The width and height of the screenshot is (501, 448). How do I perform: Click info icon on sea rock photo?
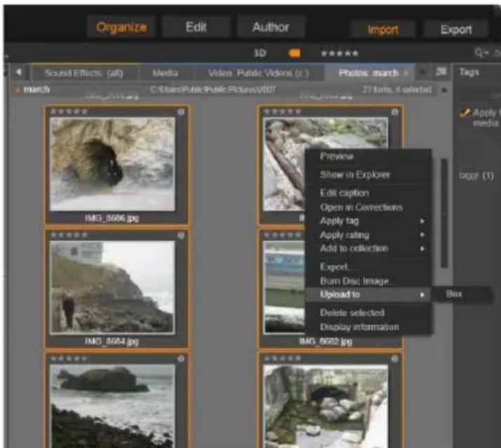pos(181,358)
